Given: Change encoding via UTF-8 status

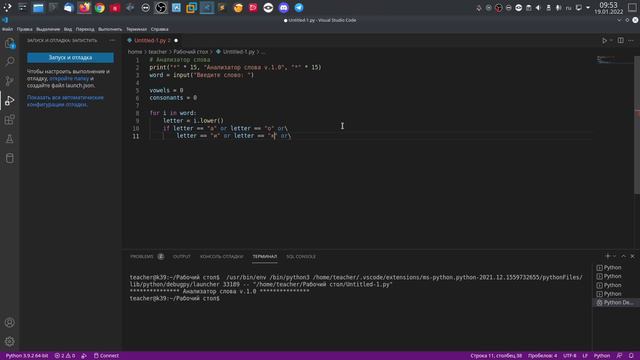Looking at the screenshot, I should pyautogui.click(x=569, y=356).
